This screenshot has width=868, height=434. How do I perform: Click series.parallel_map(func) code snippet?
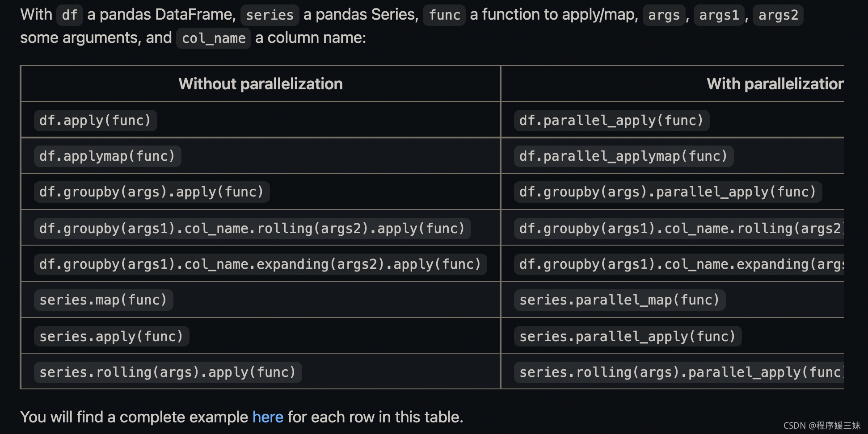coord(619,300)
